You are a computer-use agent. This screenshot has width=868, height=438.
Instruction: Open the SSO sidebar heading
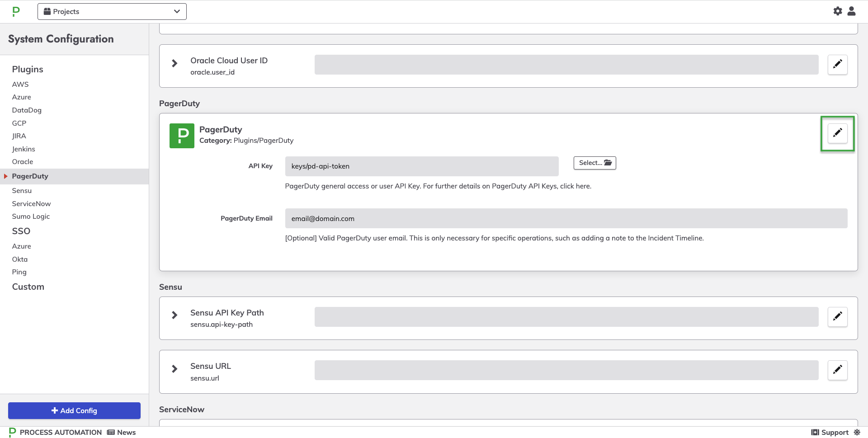[x=21, y=231]
